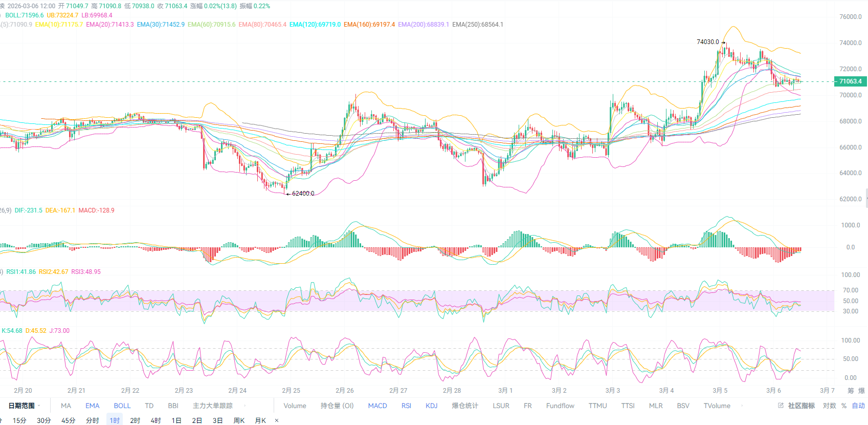This screenshot has width=868, height=425.
Task: Open the 日期范围 date range dropdown
Action: [24, 406]
